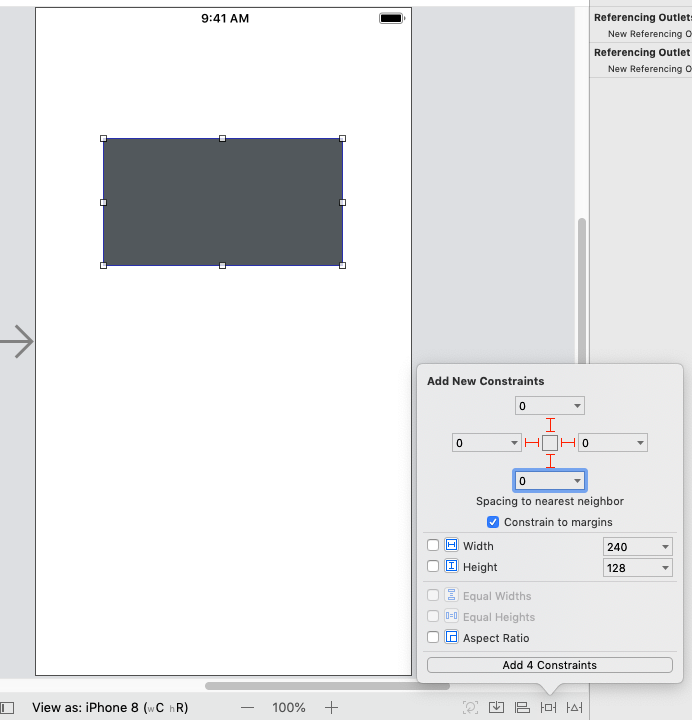The height and width of the screenshot is (720, 692).
Task: Click the Resolve Auto Layout Issues icon
Action: (x=574, y=707)
